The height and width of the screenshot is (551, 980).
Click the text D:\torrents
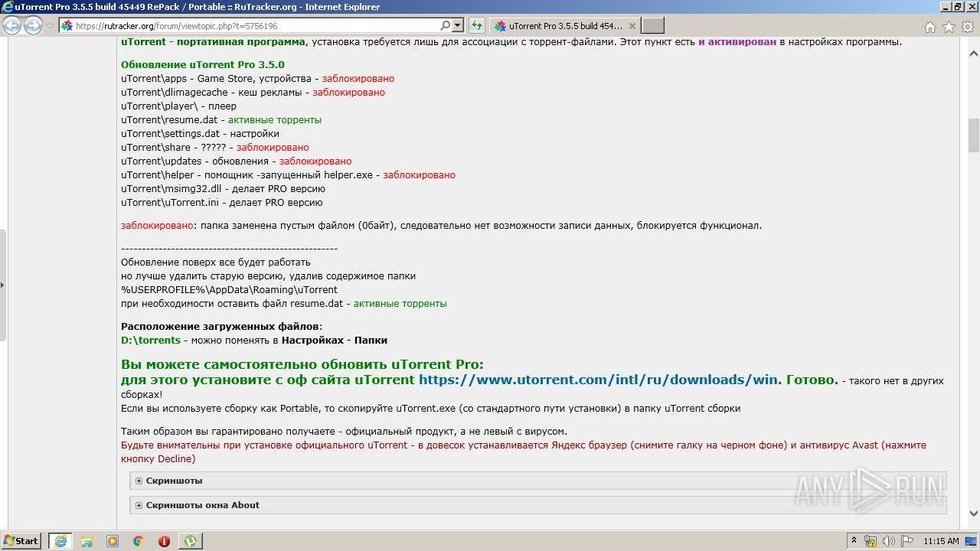pyautogui.click(x=151, y=341)
